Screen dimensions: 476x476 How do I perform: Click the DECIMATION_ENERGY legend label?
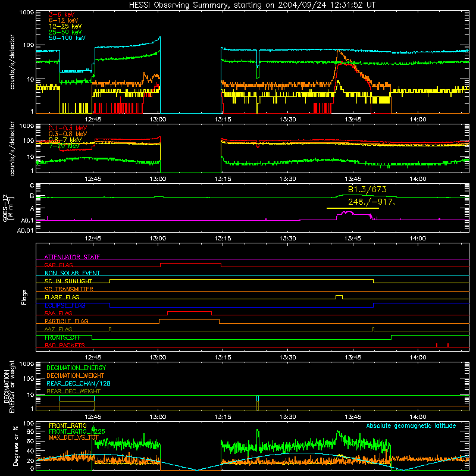(76, 368)
